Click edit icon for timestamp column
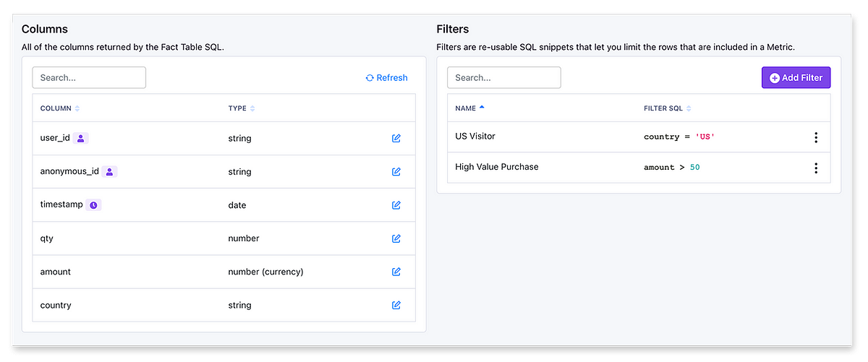Screen dimensions: 868x362 [396, 205]
